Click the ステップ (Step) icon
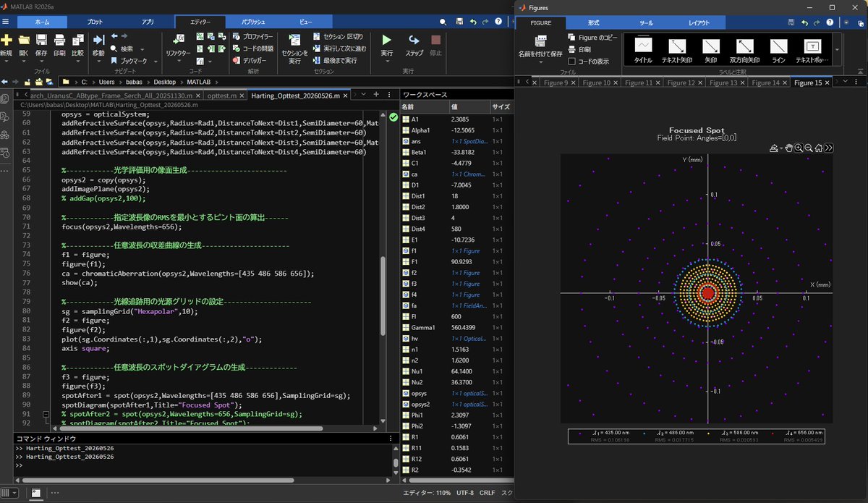Screen dimensions: 868x503 [414, 40]
